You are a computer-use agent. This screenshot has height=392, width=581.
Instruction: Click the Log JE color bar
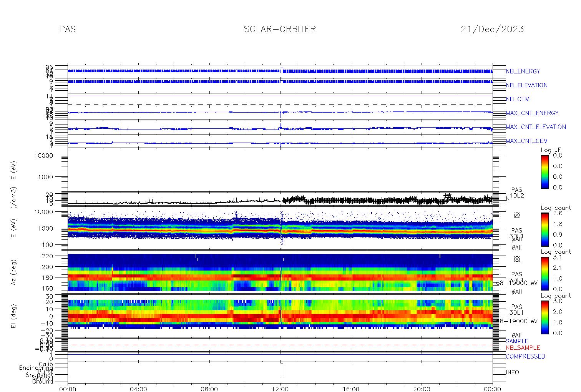pos(544,171)
